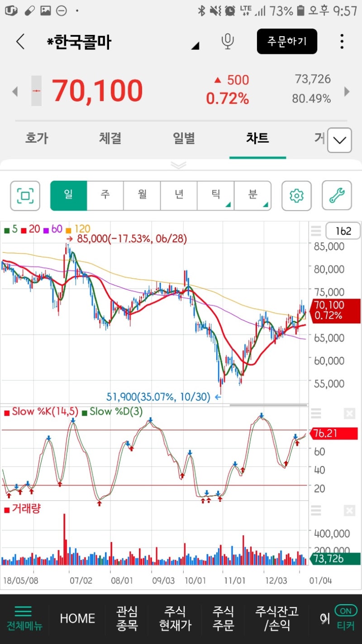Open the 분 minute interval dropdown
This screenshot has width=362, height=644.
253,196
